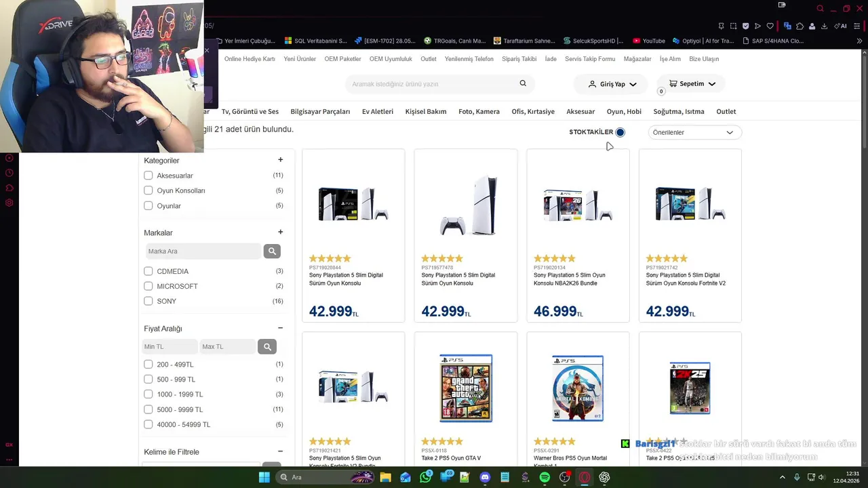The image size is (868, 488).
Task: Click the translate page icon in toolbar
Action: tap(787, 26)
